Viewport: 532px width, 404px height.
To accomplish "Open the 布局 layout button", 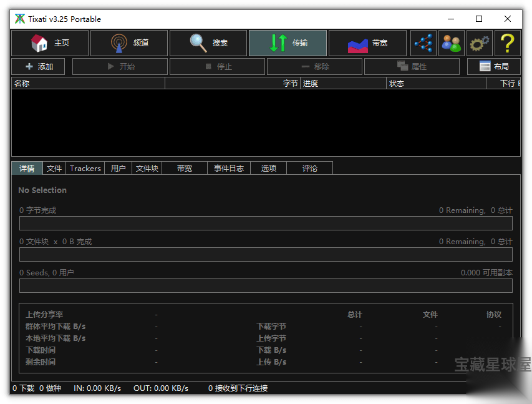I will coord(494,67).
